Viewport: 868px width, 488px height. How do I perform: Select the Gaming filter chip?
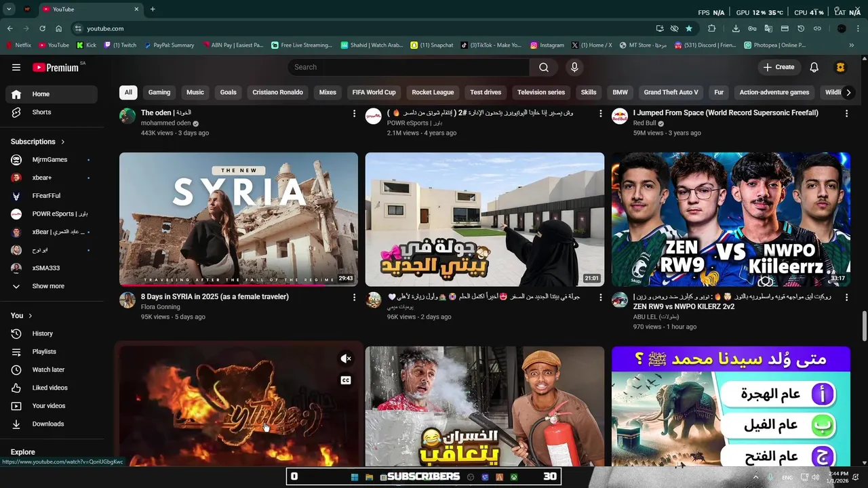pos(159,92)
